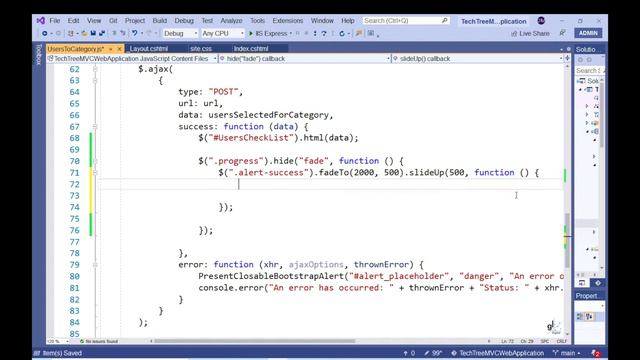Open the Window menu

[322, 20]
